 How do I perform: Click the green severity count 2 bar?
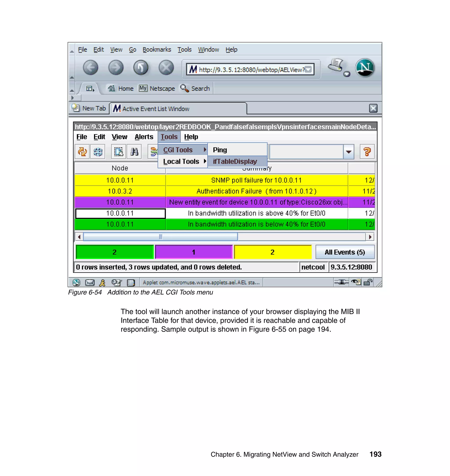pos(115,252)
